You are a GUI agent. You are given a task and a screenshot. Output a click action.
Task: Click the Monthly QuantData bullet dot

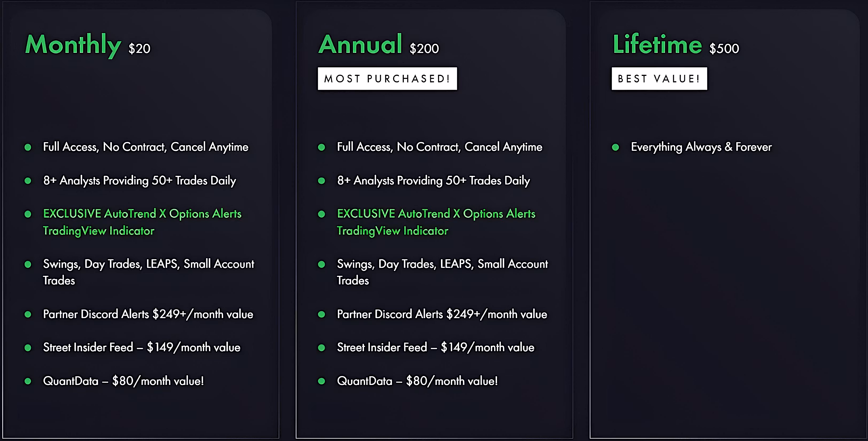(x=28, y=381)
